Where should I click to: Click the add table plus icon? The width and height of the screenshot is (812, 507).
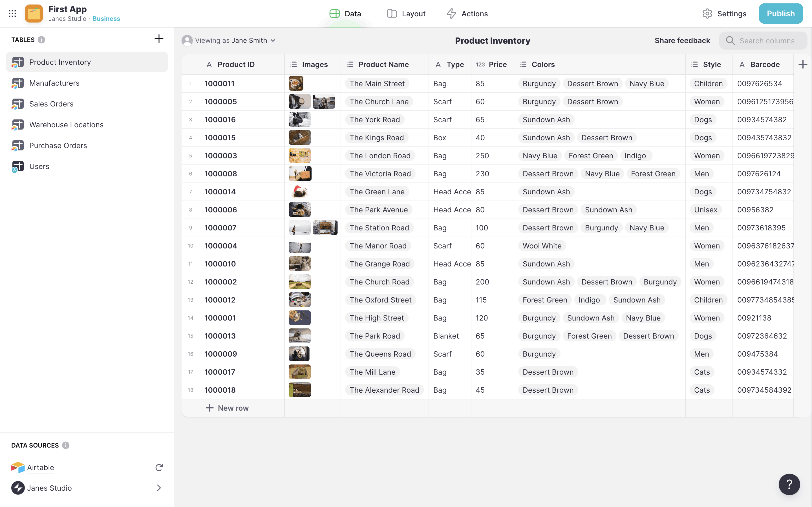click(159, 39)
